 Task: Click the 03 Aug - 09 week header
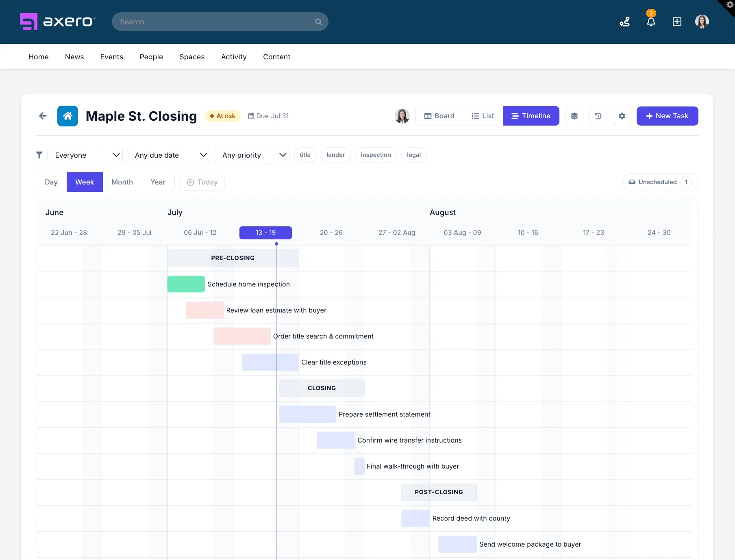462,232
